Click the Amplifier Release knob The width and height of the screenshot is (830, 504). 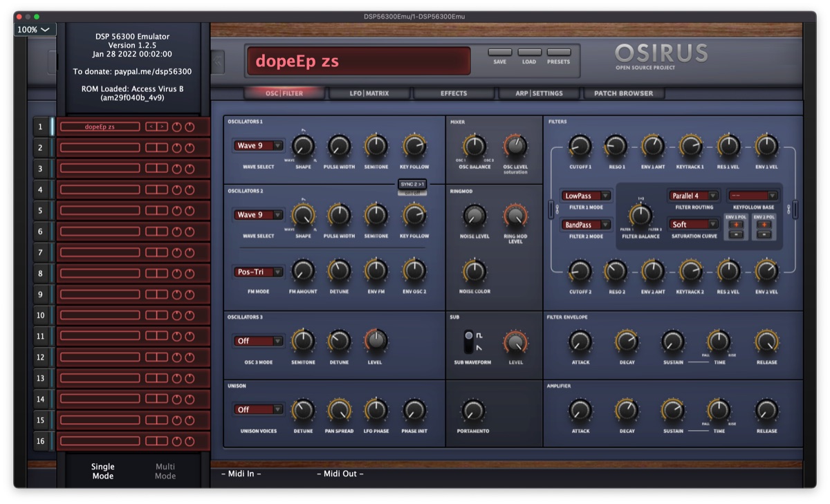pos(766,410)
